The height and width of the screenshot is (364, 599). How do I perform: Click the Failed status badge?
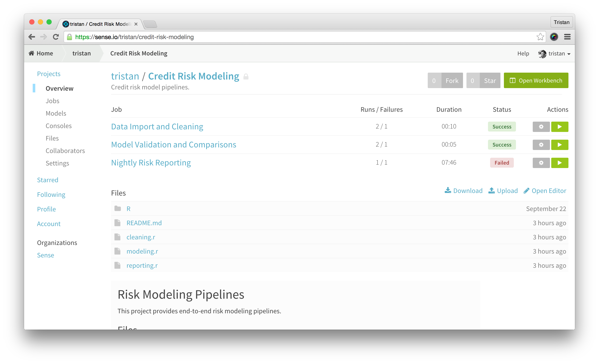pyautogui.click(x=502, y=163)
